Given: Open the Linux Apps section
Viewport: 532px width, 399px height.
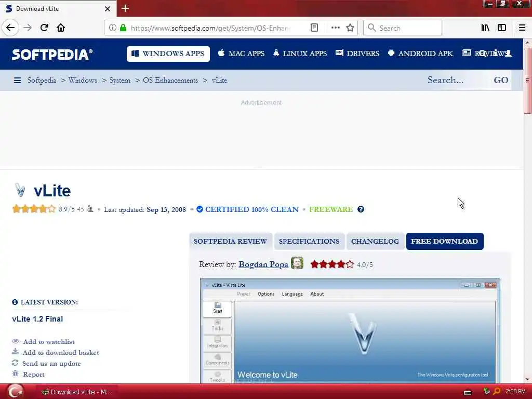Looking at the screenshot, I should tap(300, 54).
